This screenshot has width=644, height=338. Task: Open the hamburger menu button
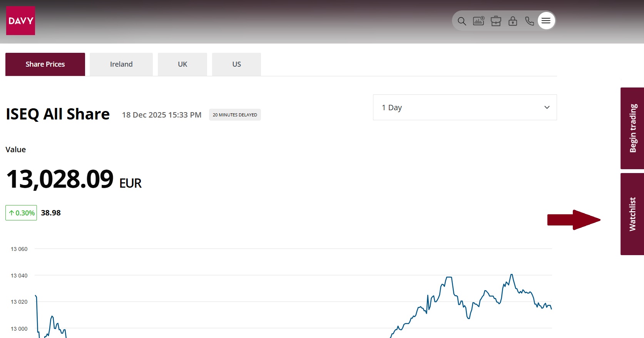[x=546, y=21]
